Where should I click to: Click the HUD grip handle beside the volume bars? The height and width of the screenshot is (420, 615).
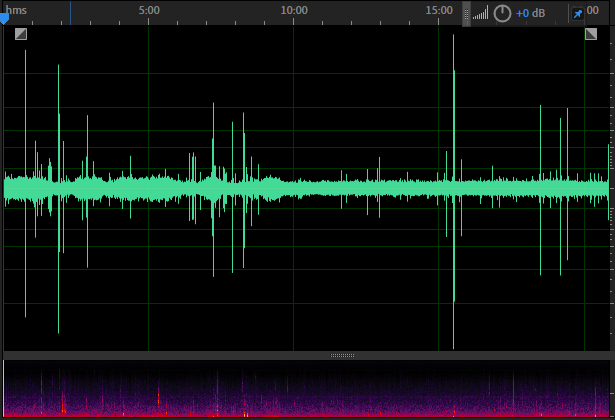[x=466, y=14]
